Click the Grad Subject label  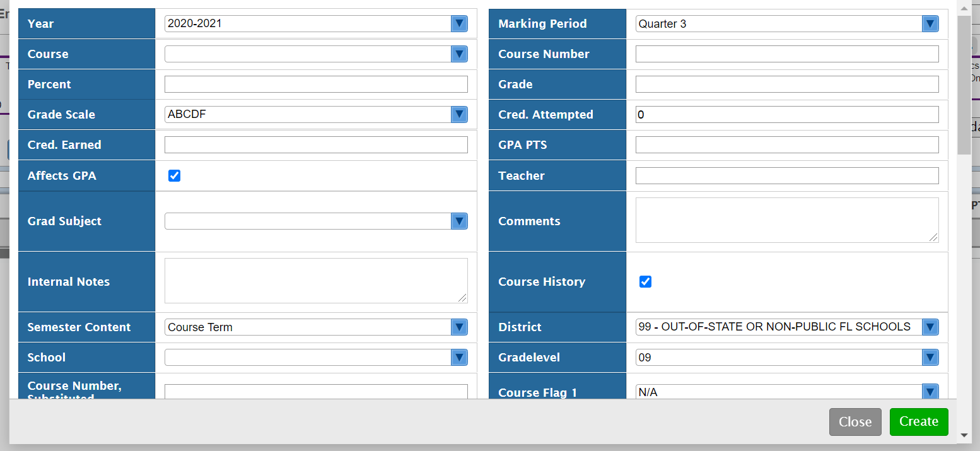tap(64, 221)
